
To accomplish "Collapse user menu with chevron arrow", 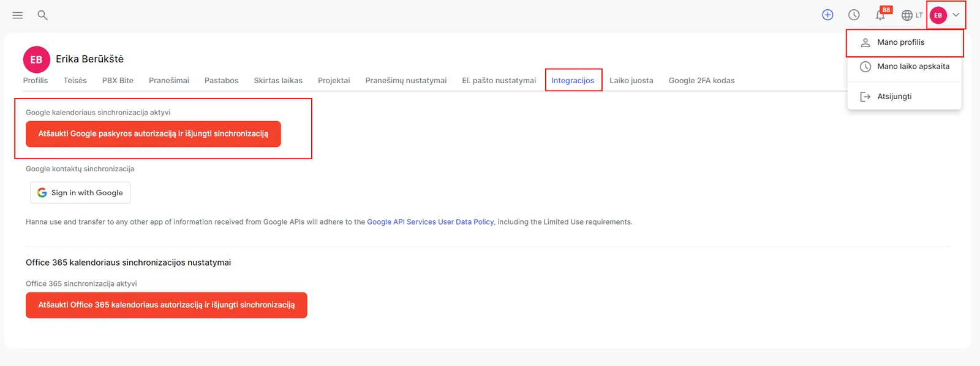I will point(956,15).
